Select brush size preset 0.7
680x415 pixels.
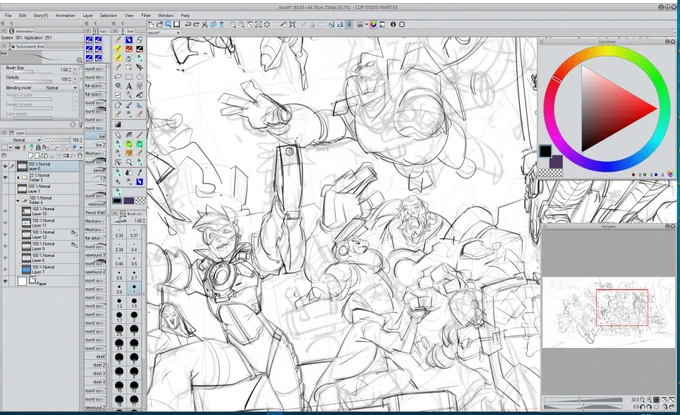point(134,274)
